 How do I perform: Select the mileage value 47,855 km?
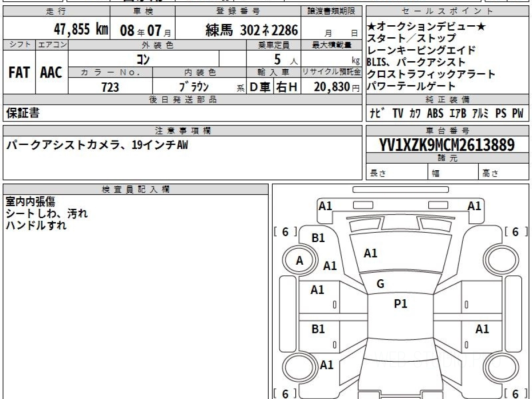pos(81,30)
